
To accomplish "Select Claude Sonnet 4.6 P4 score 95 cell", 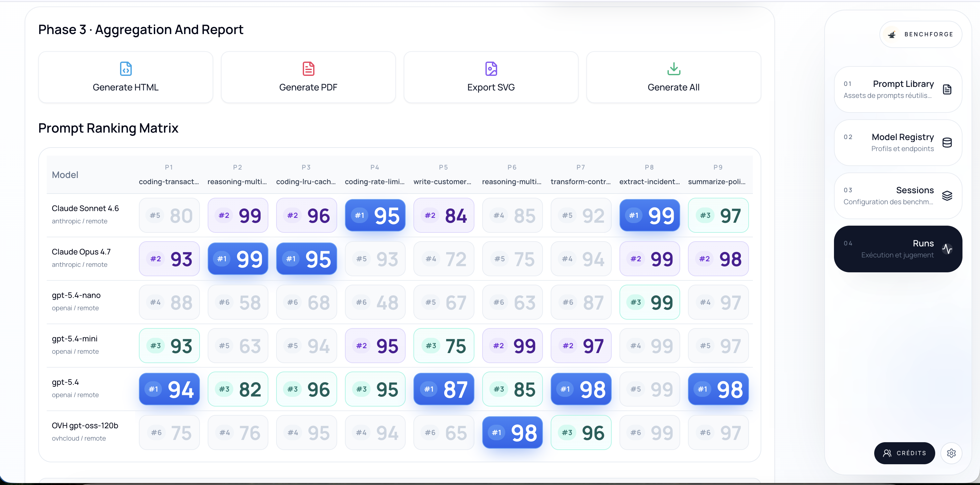I will point(375,216).
